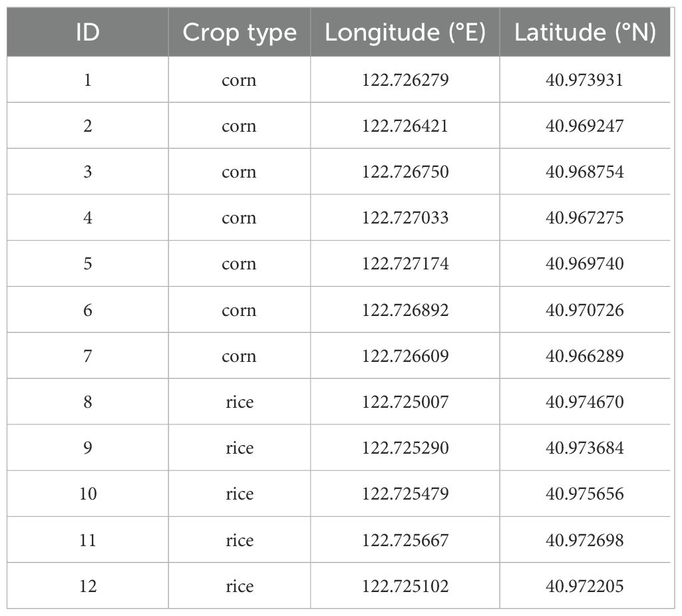Click the Longitude (°E) column header

pos(405,33)
